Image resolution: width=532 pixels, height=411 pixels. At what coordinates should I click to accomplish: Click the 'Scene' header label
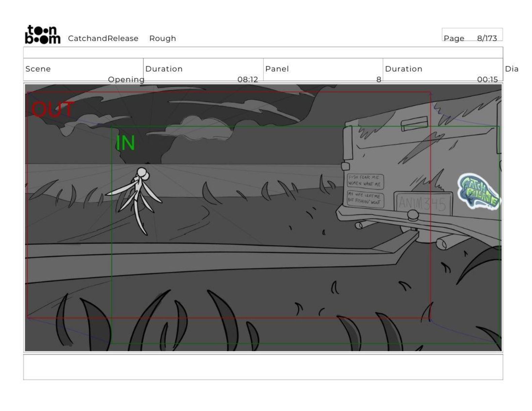click(38, 69)
